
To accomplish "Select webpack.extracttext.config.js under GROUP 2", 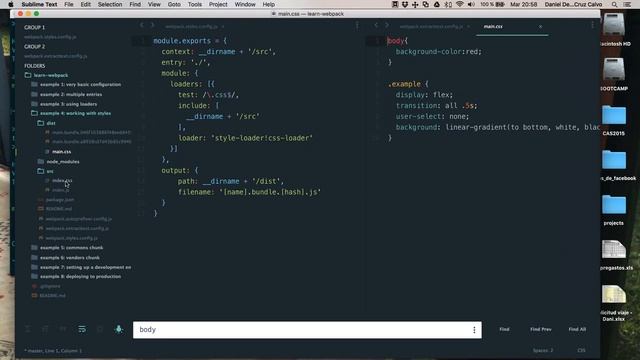I will coord(56,56).
